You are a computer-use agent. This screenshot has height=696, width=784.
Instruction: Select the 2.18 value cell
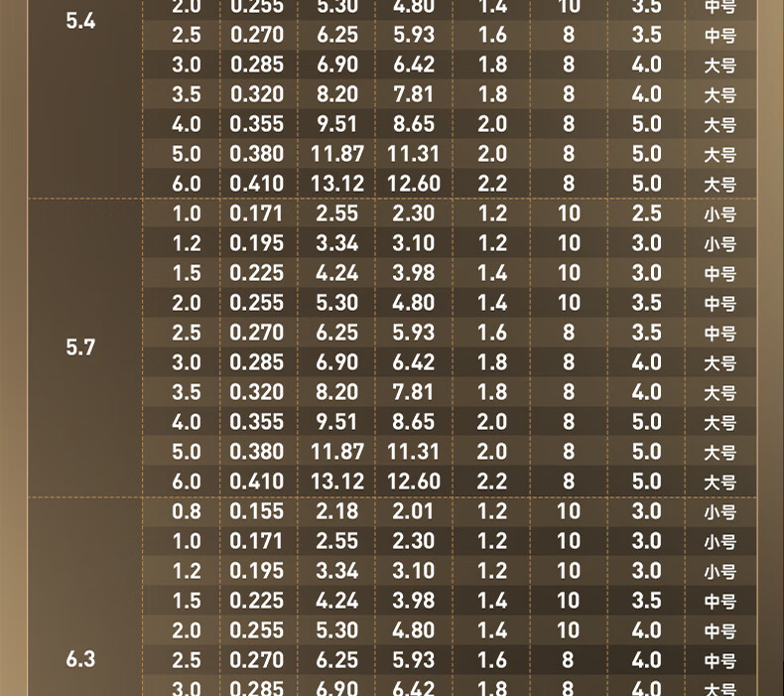pos(337,511)
